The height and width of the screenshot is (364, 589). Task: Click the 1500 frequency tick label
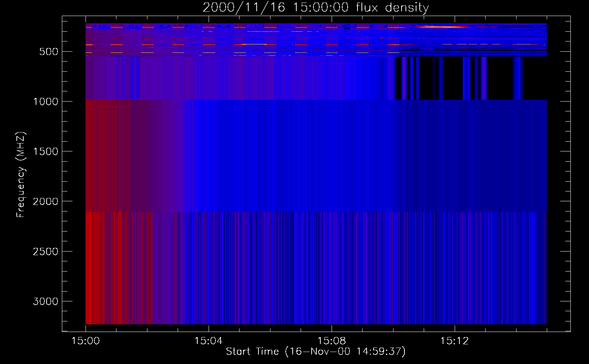pos(46,151)
